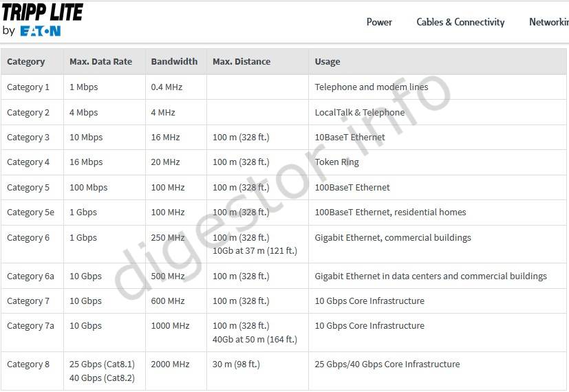
Task: Open the Networking navigation menu
Action: [548, 22]
